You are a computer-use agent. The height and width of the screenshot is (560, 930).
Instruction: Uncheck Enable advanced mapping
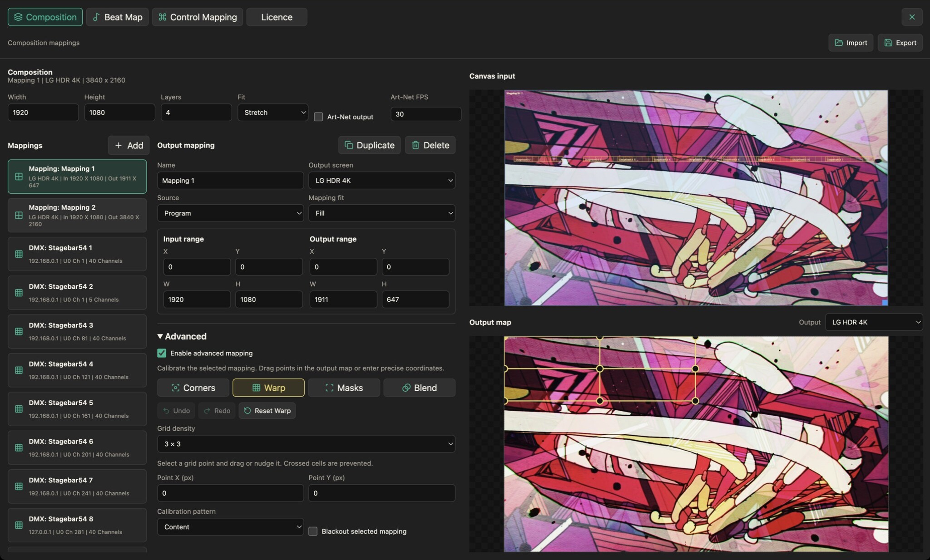pyautogui.click(x=162, y=353)
